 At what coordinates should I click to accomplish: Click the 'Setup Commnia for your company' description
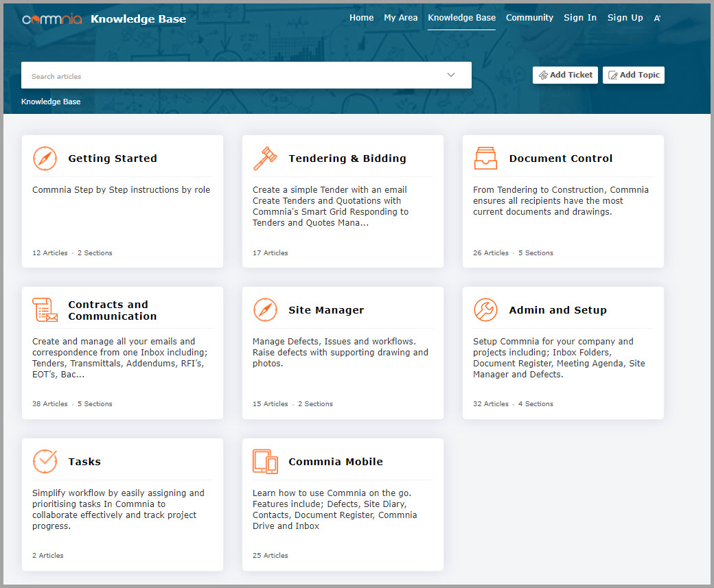(x=559, y=357)
